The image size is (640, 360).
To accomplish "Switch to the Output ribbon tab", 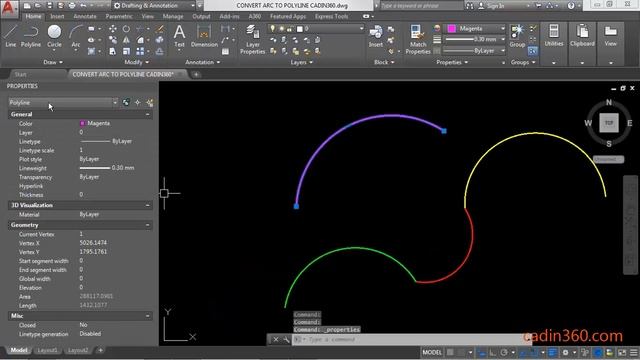I will (x=201, y=17).
